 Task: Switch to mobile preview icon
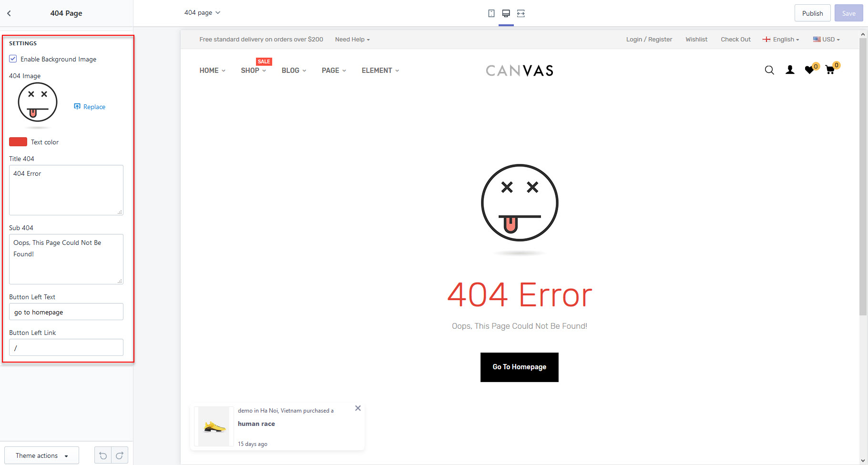pos(491,13)
